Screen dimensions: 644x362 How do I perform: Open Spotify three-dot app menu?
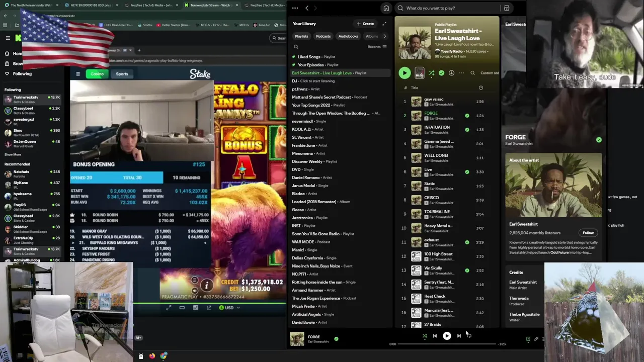pyautogui.click(x=295, y=8)
